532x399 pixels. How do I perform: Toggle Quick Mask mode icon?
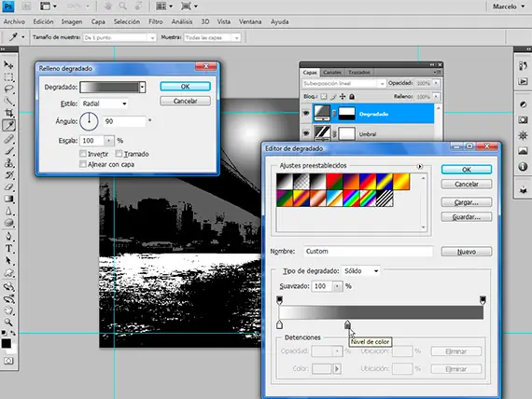[8, 361]
